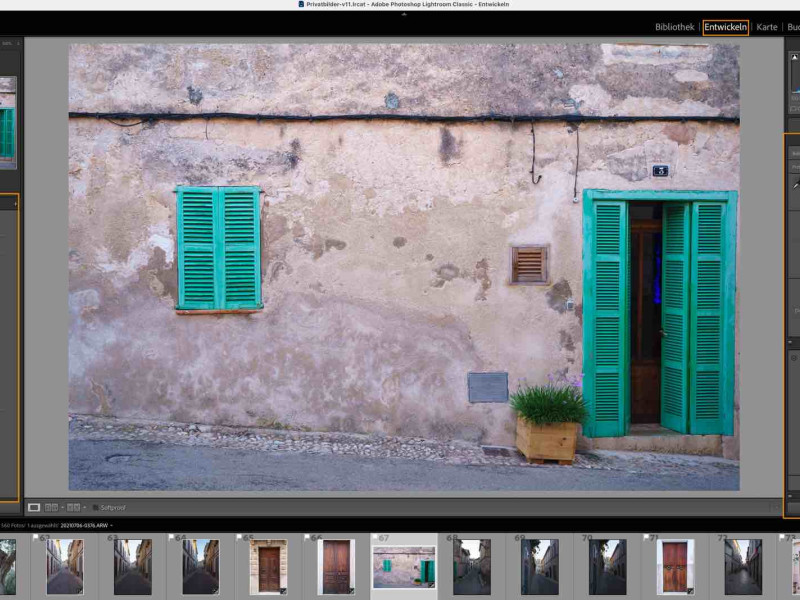800x600 pixels.
Task: Select the door photo thumbnail 65
Action: (x=268, y=567)
